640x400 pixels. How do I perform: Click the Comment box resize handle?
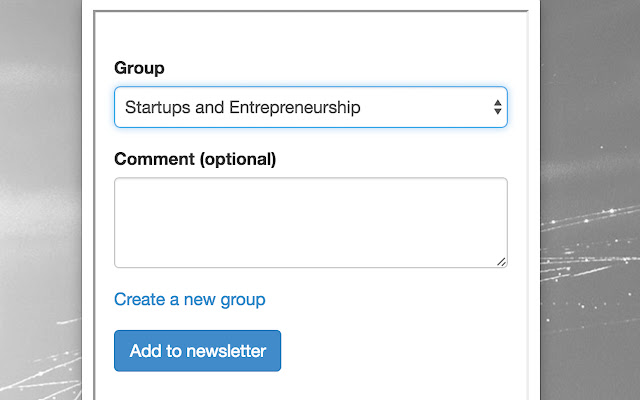(x=501, y=261)
